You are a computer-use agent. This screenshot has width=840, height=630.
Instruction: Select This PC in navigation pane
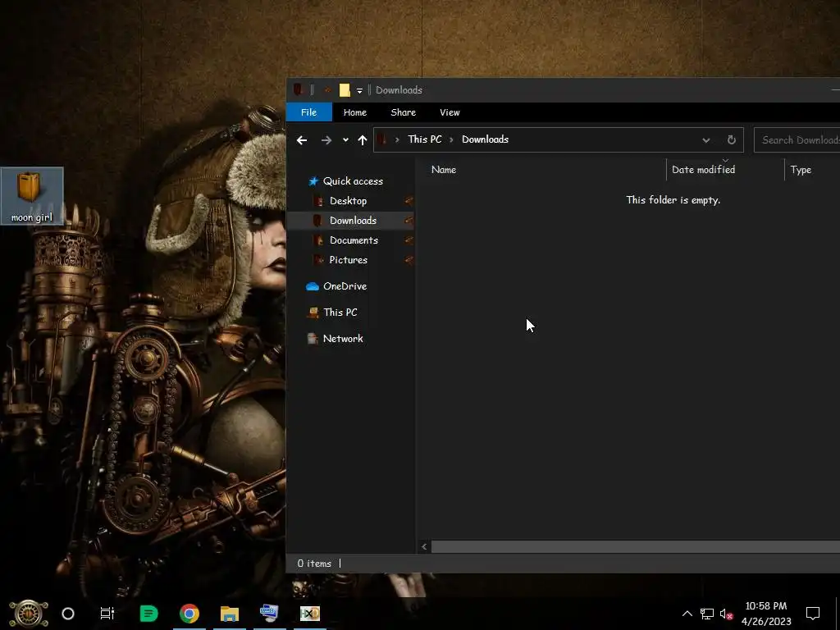click(x=340, y=313)
